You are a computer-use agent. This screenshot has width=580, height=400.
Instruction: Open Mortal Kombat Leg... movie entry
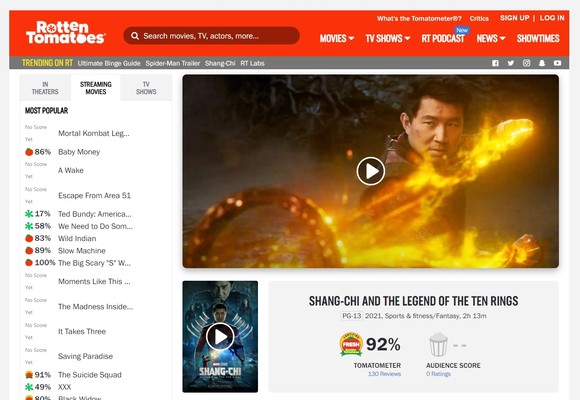coord(94,133)
